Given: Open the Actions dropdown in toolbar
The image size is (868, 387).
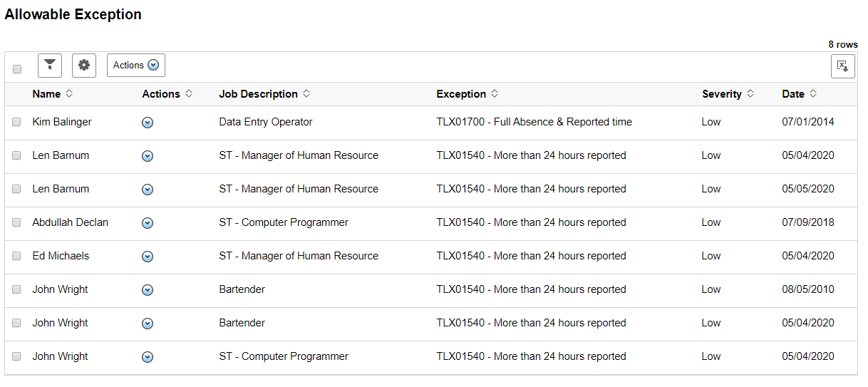Looking at the screenshot, I should pos(136,66).
